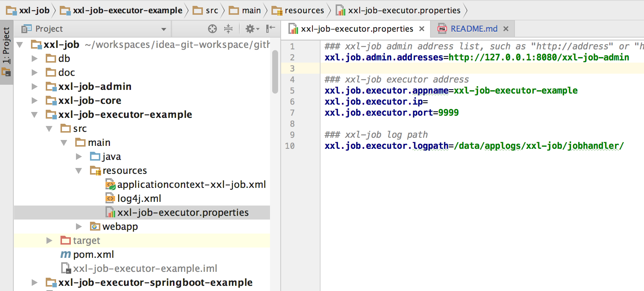Click the resources folder icon in tree
The width and height of the screenshot is (644, 291).
[95, 171]
